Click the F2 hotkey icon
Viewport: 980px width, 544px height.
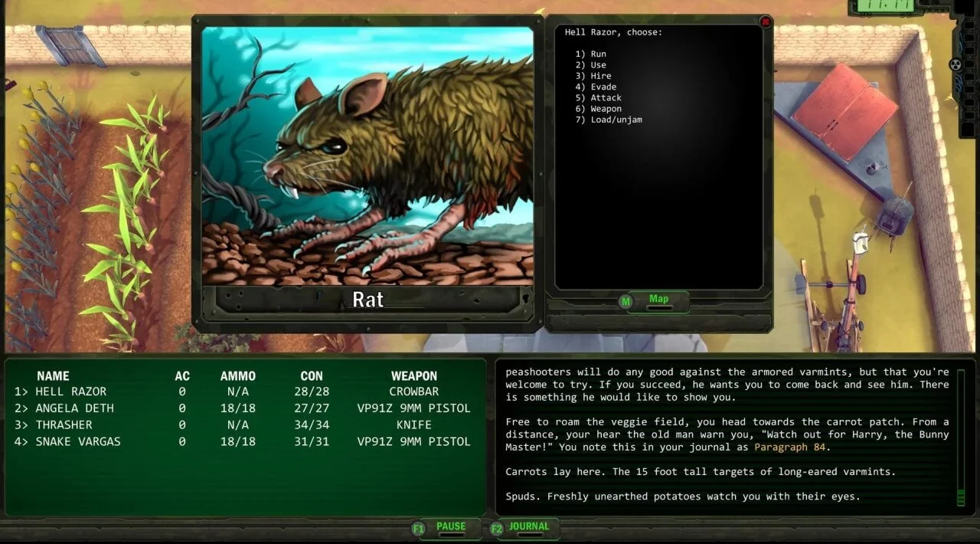[x=496, y=529]
